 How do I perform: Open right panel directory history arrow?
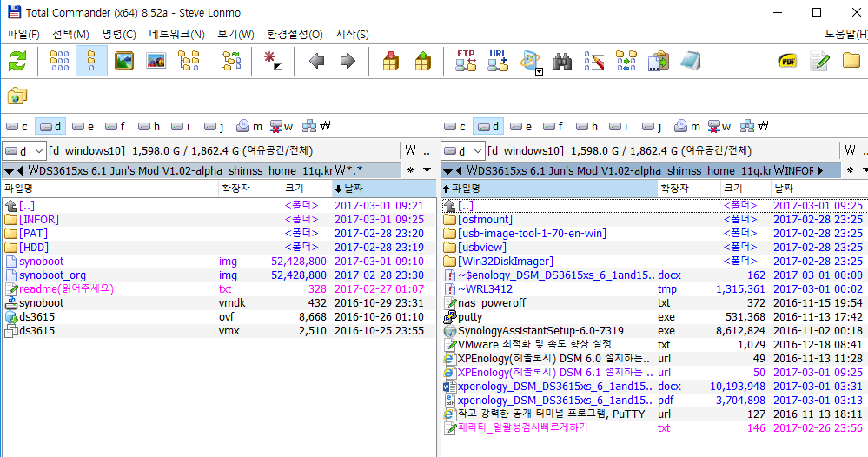coord(447,170)
